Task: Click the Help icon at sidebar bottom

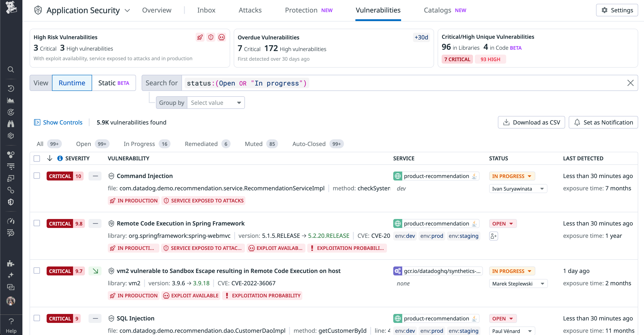Action: pos(11,321)
